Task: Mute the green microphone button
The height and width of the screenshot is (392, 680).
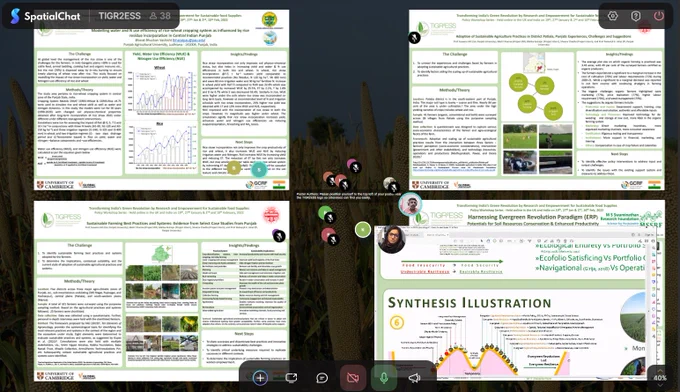Action: point(383,378)
